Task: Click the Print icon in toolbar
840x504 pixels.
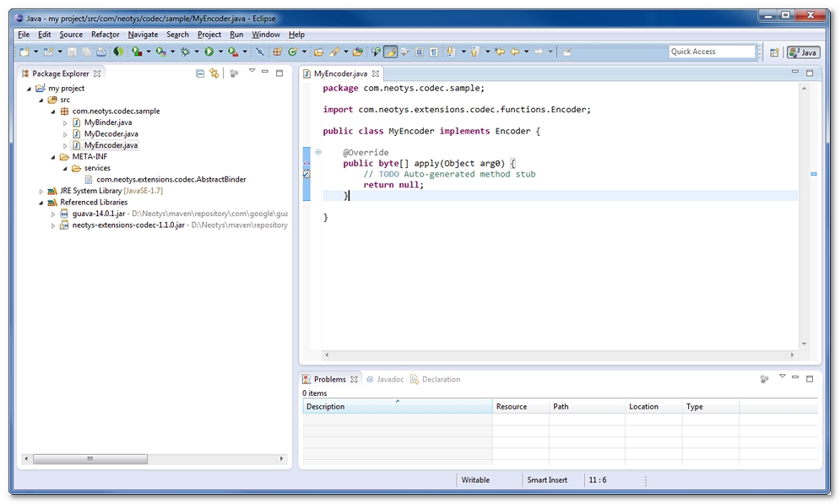Action: [x=100, y=52]
